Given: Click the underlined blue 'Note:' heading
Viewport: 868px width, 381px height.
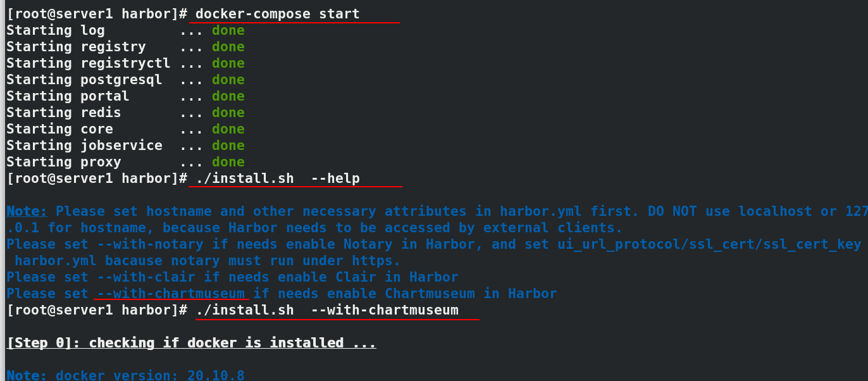Looking at the screenshot, I should pos(27,211).
